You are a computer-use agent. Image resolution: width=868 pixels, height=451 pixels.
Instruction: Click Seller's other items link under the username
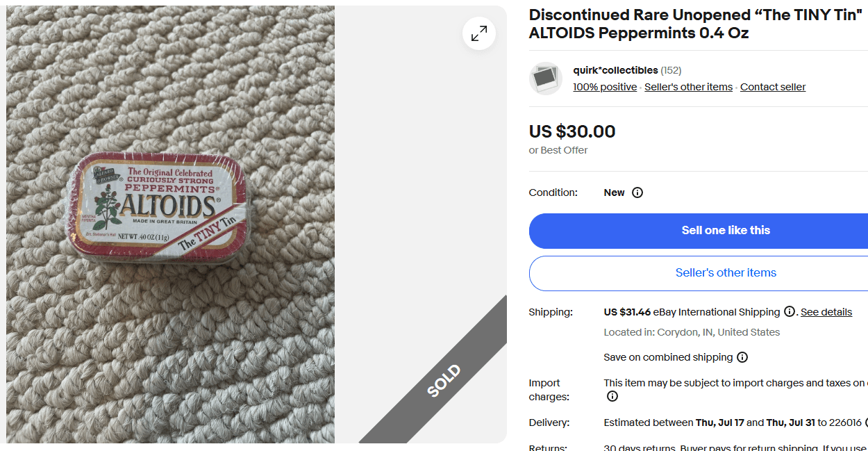688,86
